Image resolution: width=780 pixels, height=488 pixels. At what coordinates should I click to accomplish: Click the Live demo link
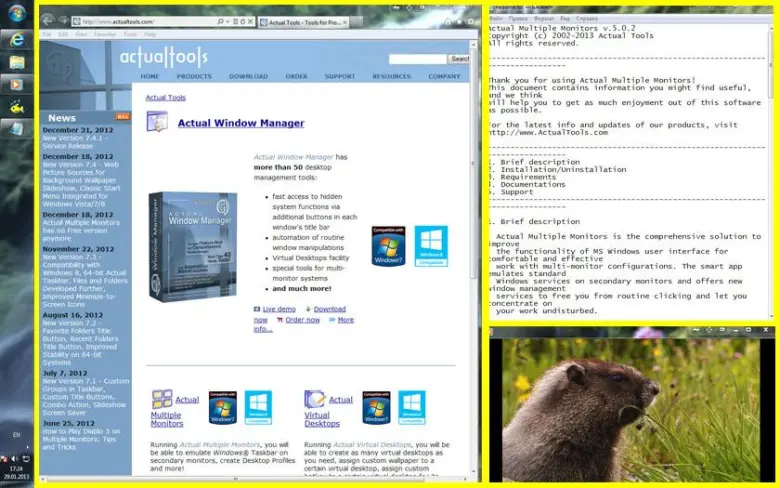pos(279,309)
